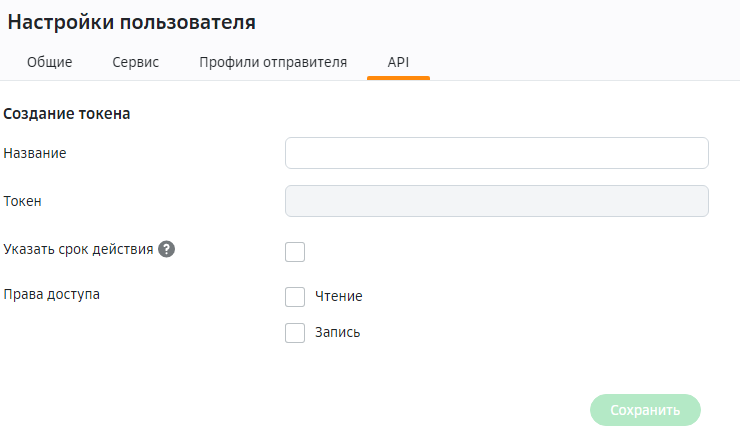Click the Права доступа label

(x=52, y=295)
